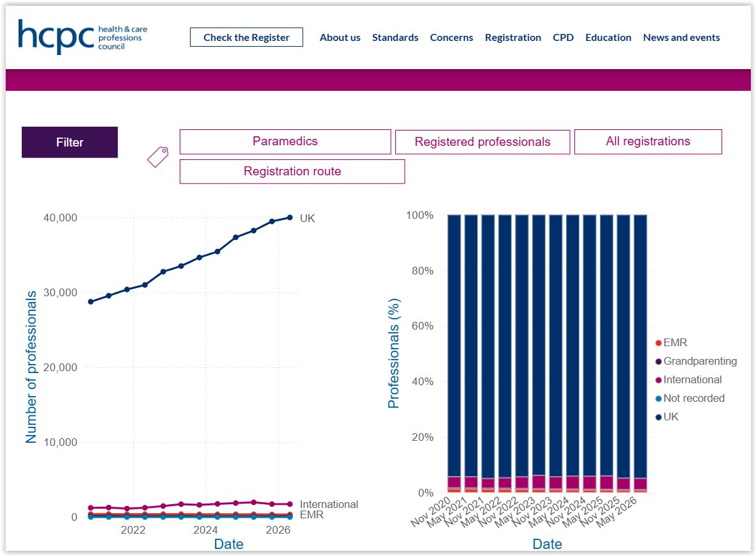756x556 pixels.
Task: Select last data point on UK line
Action: [290, 218]
